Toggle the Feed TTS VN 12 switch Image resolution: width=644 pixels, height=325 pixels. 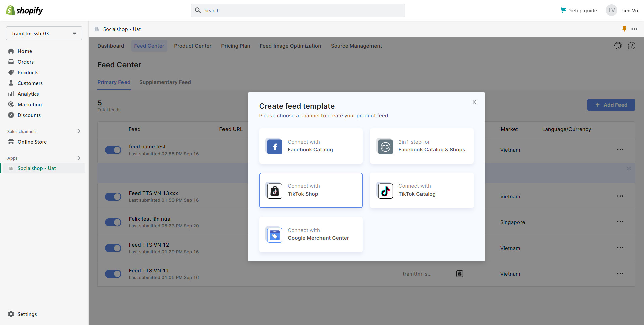113,248
